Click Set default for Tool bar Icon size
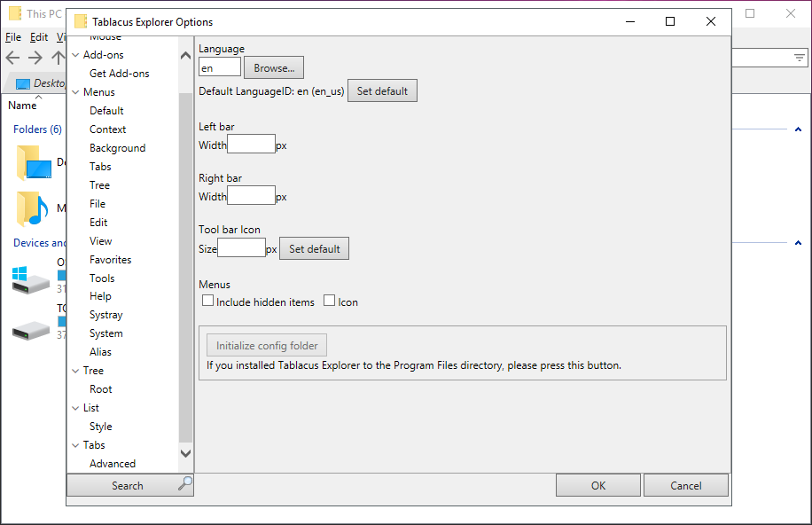Viewport: 812px width, 525px height. 315,249
